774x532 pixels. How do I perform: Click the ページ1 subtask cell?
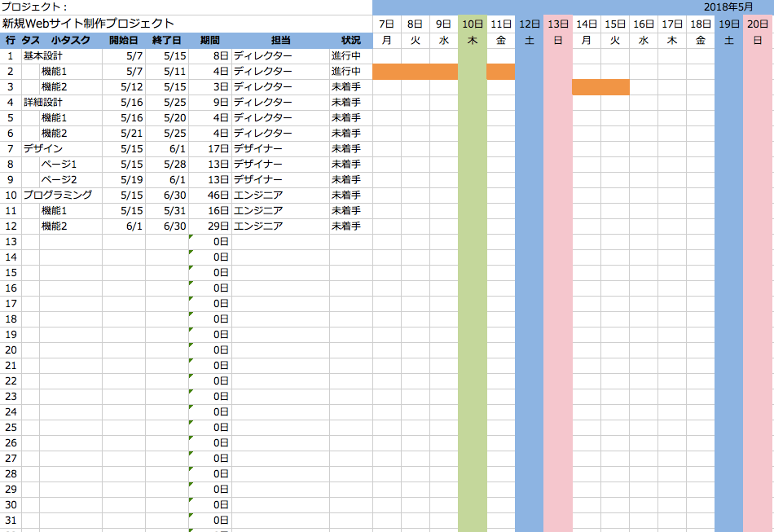point(59,165)
